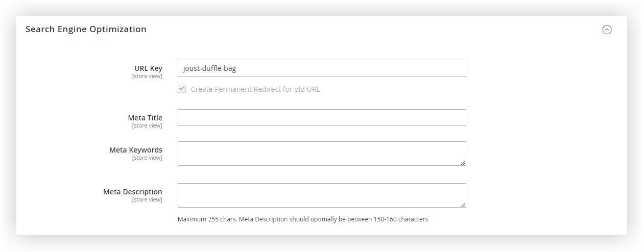Click inside the Meta Description text area
Screen dimensions: 644x252
tap(322, 195)
